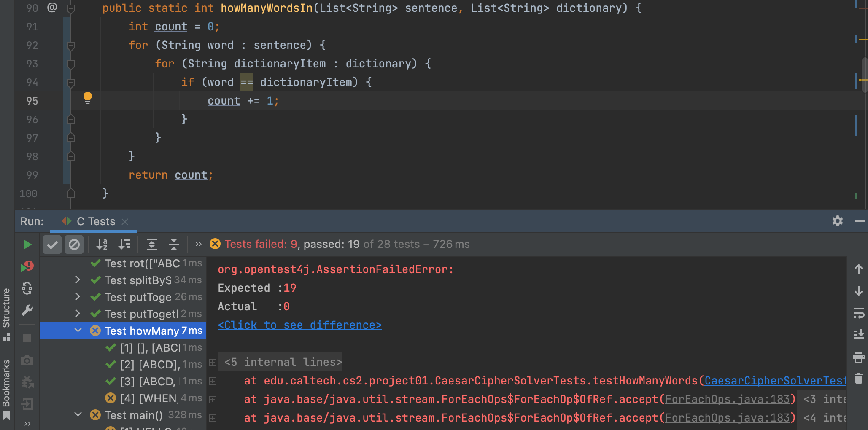This screenshot has width=868, height=430.
Task: Collapse the Test howMany node
Action: click(x=78, y=331)
